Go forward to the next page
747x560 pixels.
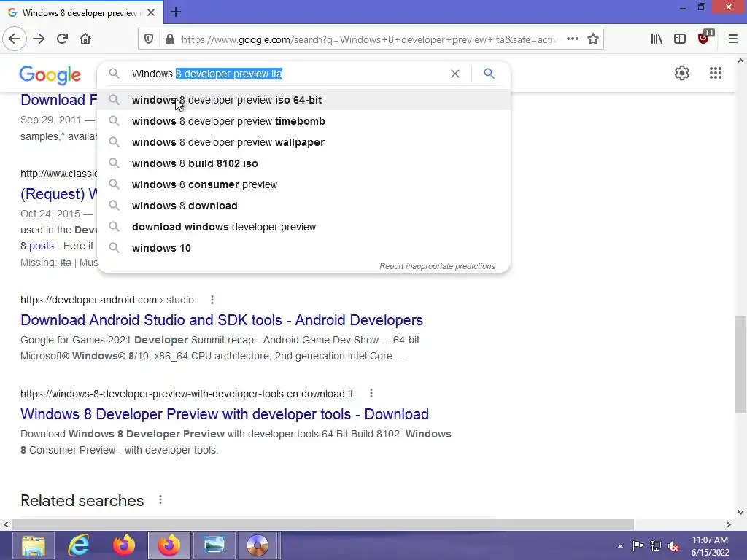39,39
